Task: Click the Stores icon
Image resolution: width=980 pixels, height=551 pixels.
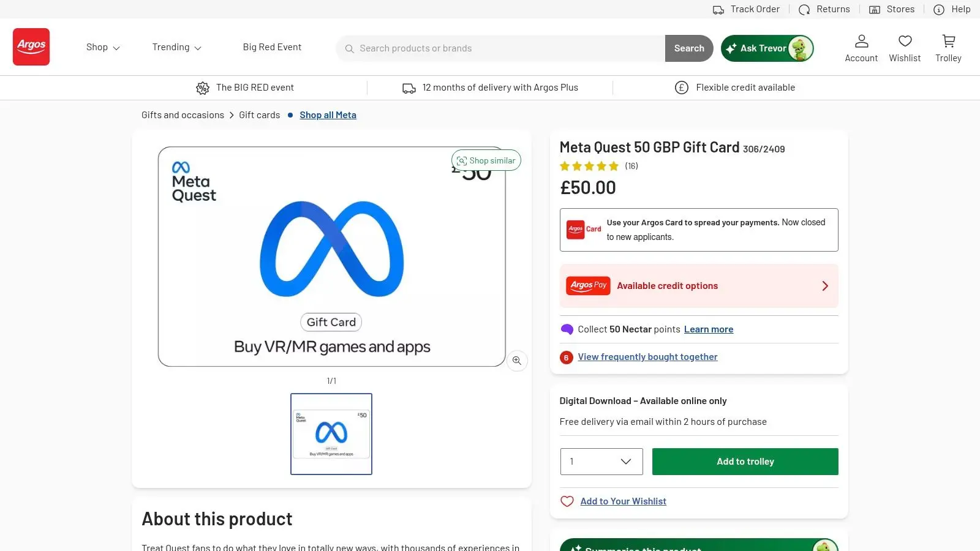Action: click(874, 9)
